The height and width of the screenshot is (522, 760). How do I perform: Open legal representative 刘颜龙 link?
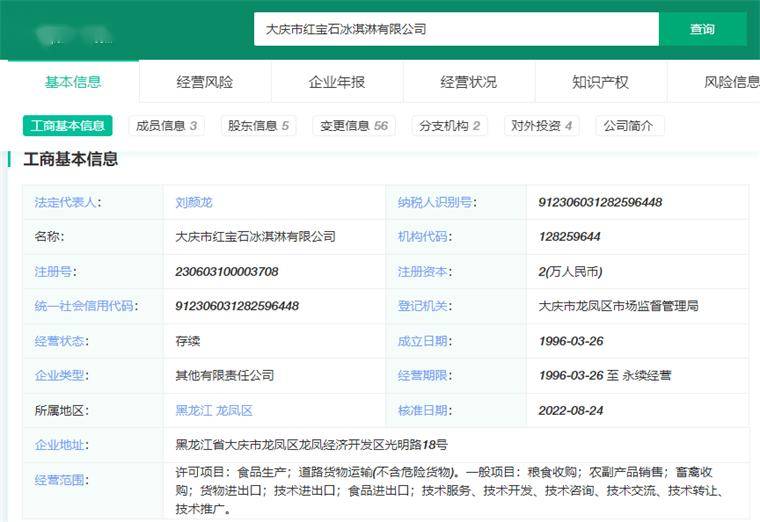tap(194, 202)
